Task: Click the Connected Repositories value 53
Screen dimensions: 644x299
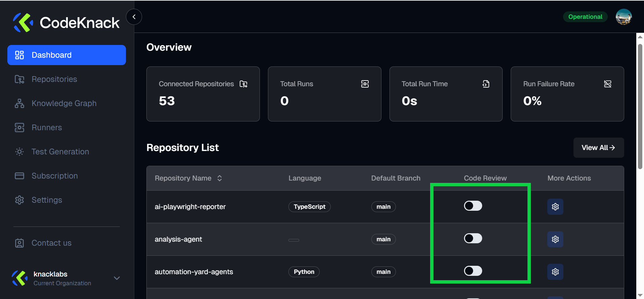Action: (167, 101)
